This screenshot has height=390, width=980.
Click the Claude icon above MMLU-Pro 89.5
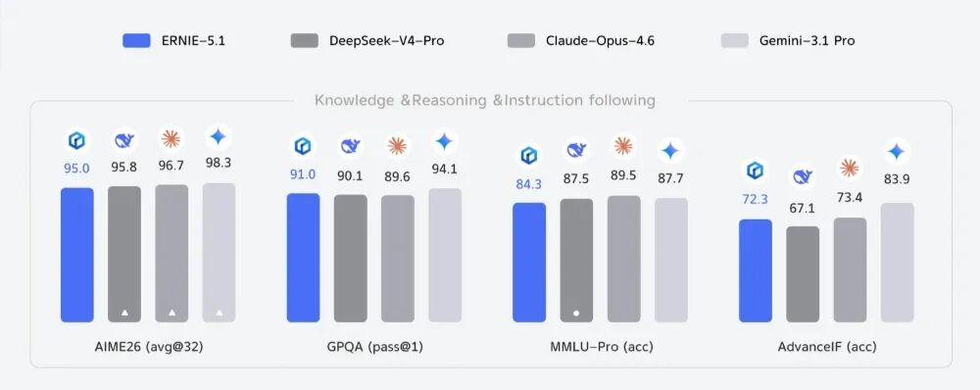pyautogui.click(x=622, y=146)
